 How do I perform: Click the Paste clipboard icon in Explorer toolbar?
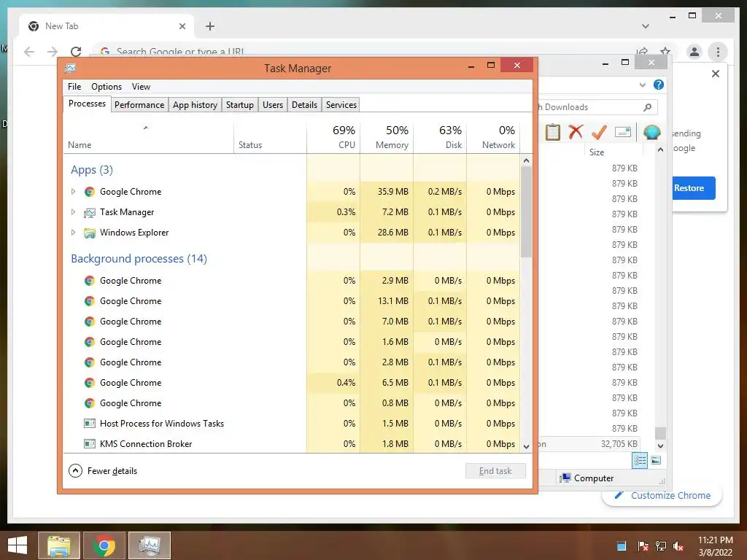point(553,132)
